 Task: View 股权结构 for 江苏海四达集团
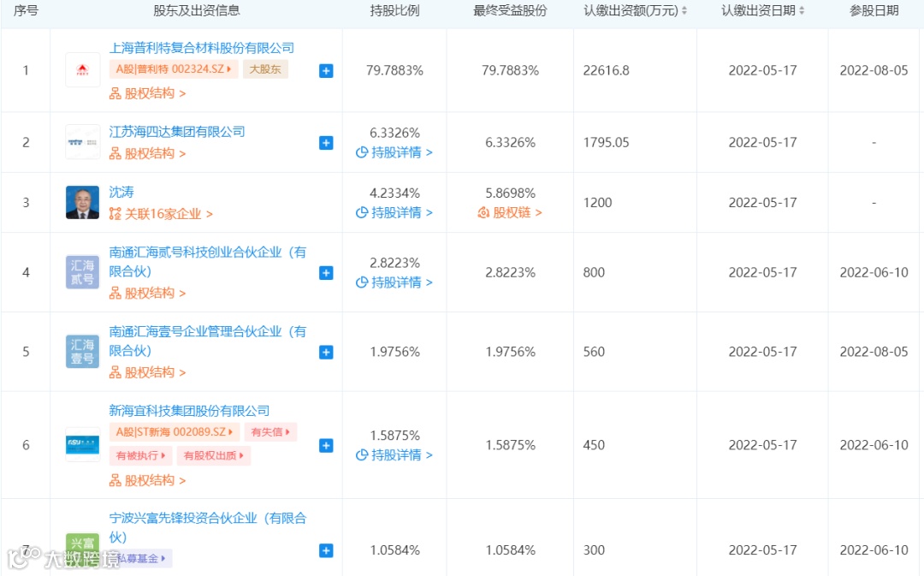point(147,153)
